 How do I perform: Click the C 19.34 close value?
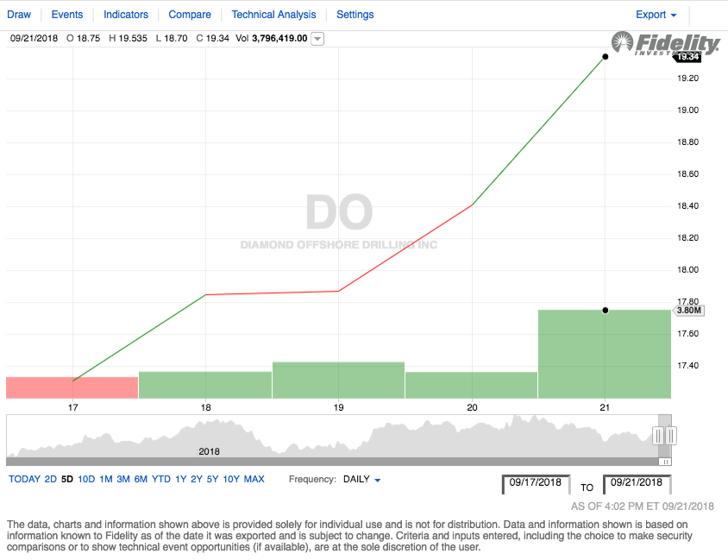(x=213, y=39)
